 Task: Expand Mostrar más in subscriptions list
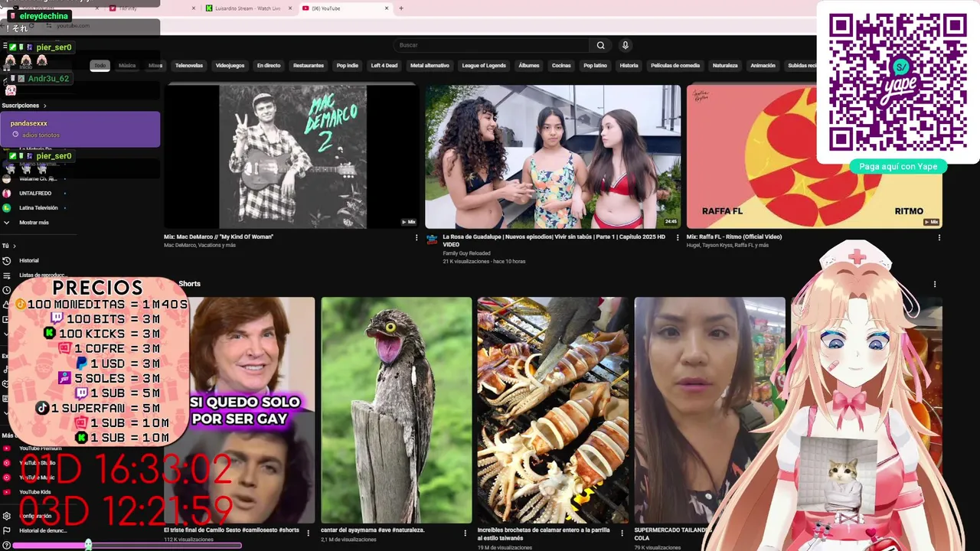click(34, 223)
